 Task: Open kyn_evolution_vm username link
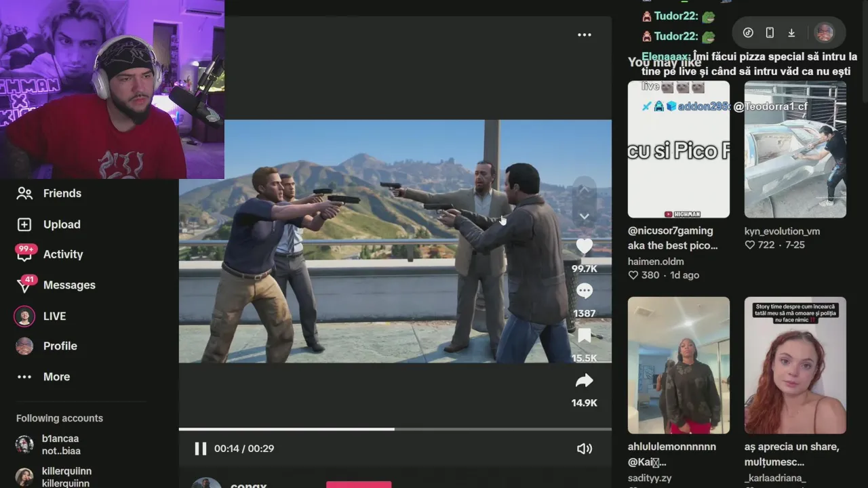782,231
